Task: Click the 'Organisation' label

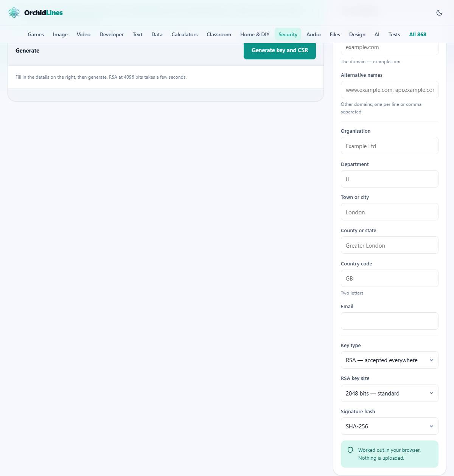Action: pos(356,131)
